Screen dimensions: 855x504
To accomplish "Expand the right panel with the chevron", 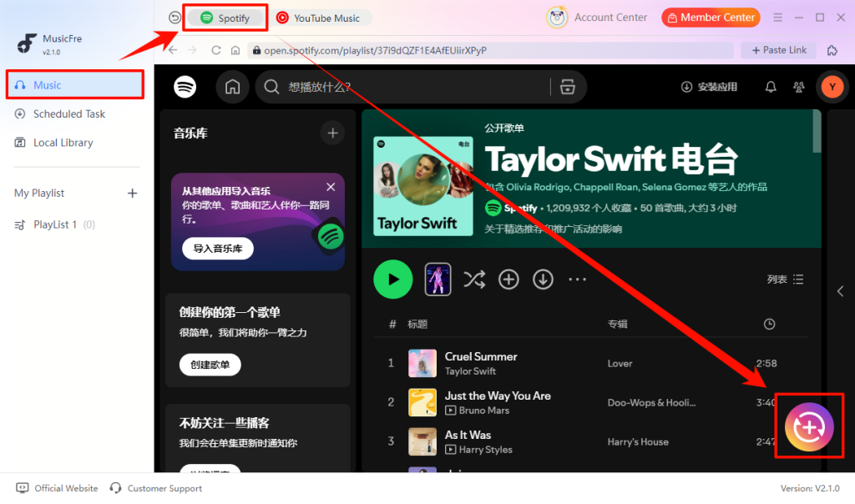I will pos(840,291).
